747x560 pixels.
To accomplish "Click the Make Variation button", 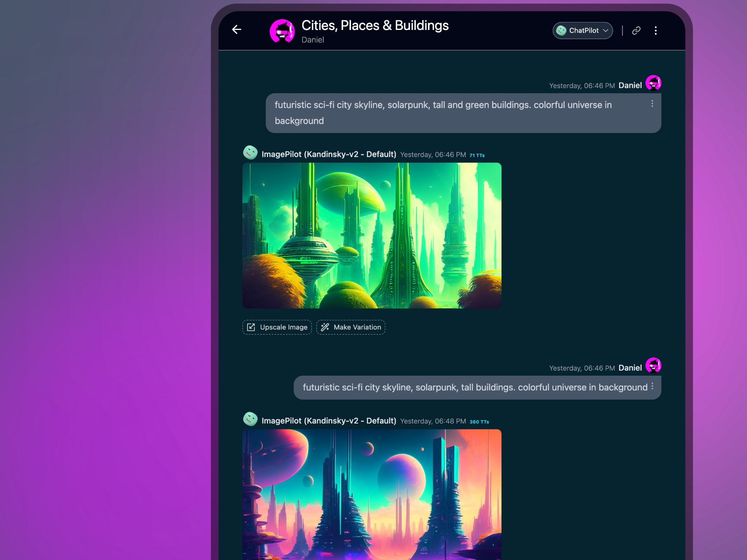I will (x=351, y=327).
